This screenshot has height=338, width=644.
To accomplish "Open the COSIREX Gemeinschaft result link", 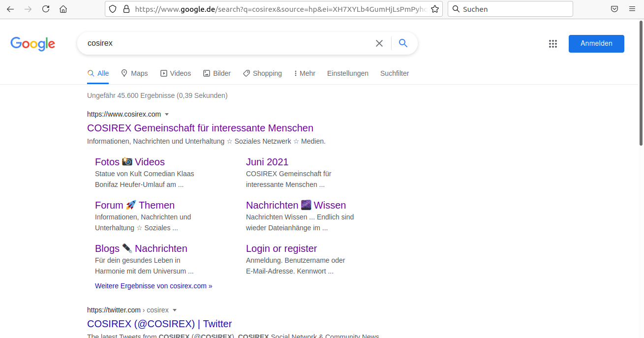I will point(200,128).
